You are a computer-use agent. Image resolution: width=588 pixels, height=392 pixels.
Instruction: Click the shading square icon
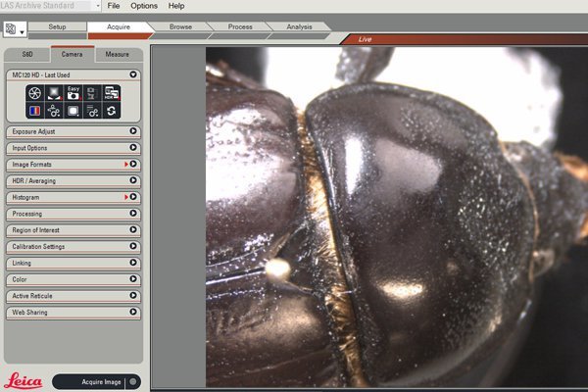(73, 112)
